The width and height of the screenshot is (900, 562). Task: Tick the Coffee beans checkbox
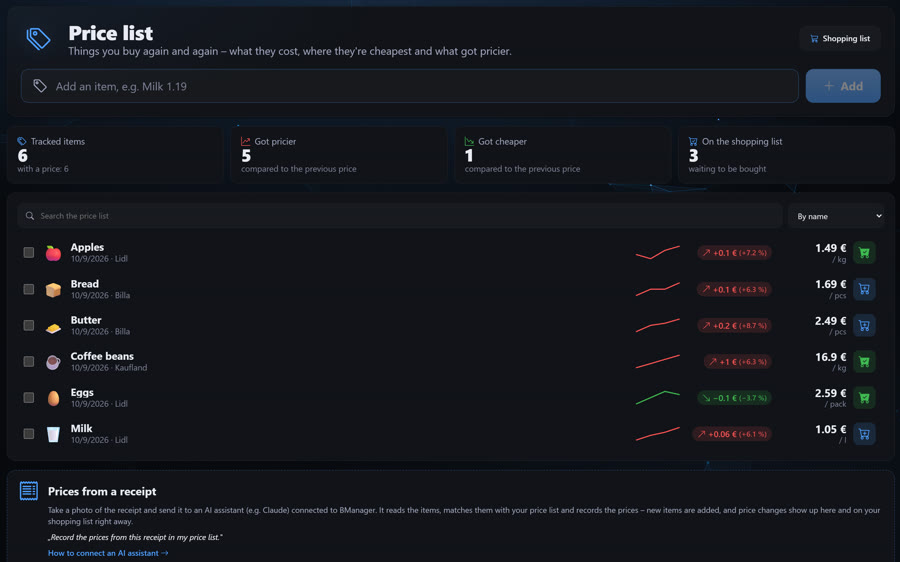(x=29, y=362)
